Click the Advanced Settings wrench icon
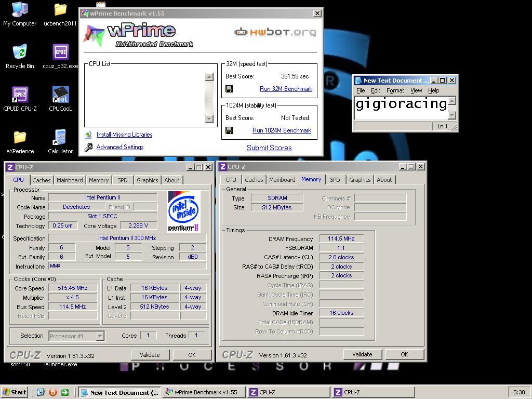The image size is (532, 399). (x=88, y=147)
